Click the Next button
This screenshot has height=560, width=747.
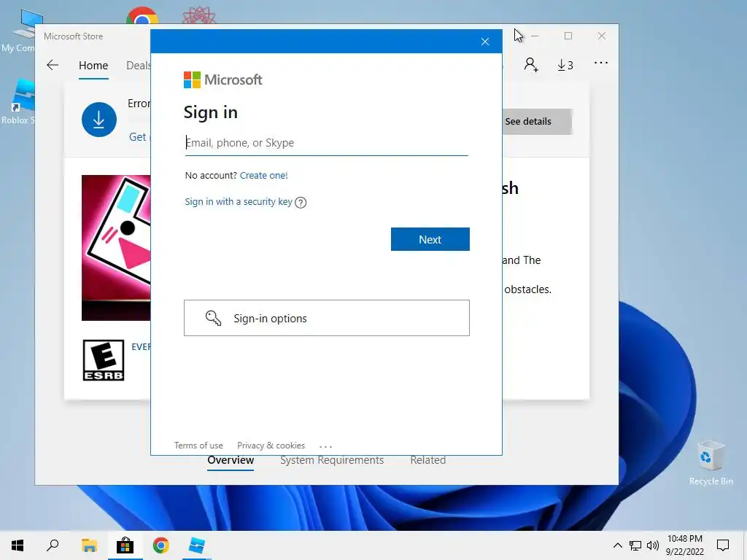pos(430,239)
